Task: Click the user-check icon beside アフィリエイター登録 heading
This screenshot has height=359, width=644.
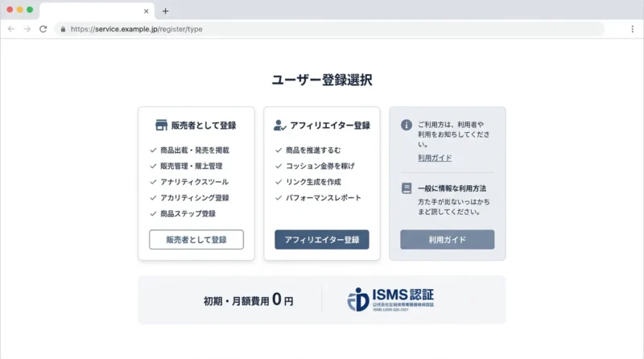Action: [279, 125]
